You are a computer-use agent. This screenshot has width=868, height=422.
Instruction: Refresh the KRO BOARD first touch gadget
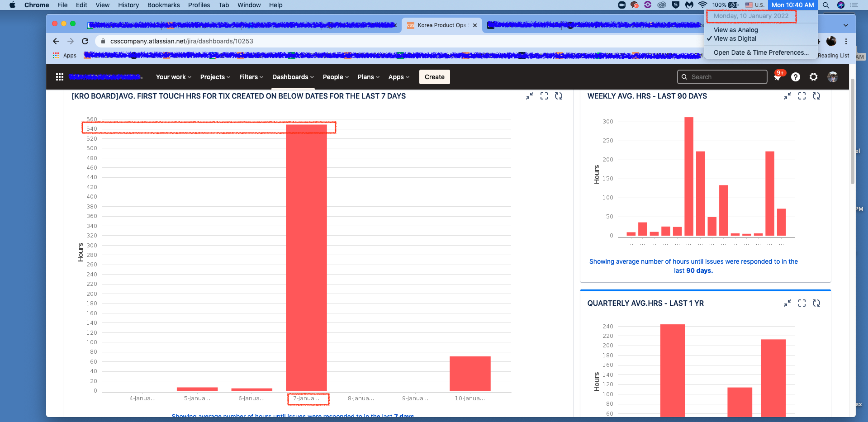[x=559, y=96]
